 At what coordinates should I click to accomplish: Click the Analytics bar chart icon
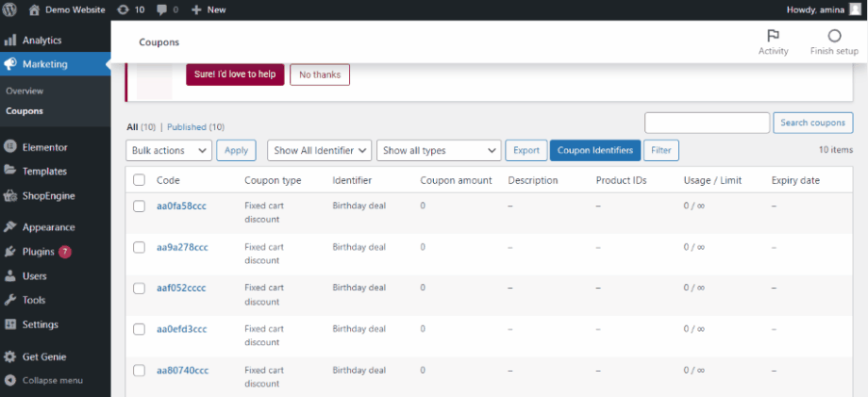pos(10,41)
